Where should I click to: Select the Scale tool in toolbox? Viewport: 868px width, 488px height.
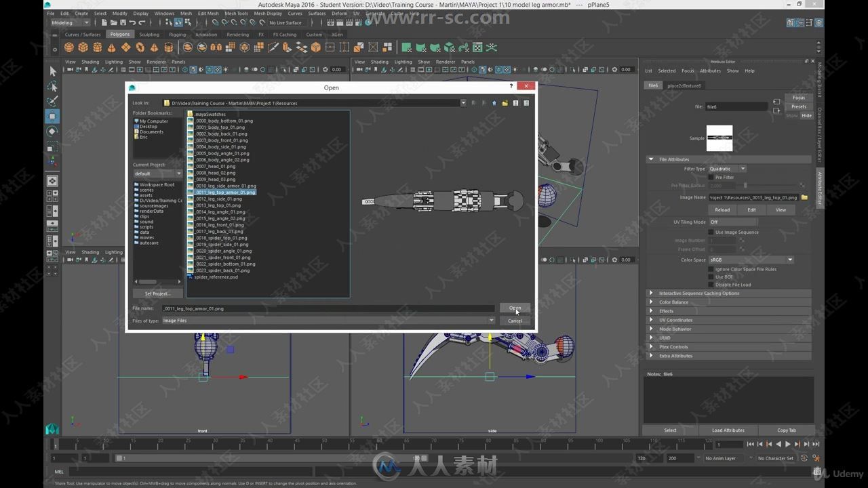point(52,147)
